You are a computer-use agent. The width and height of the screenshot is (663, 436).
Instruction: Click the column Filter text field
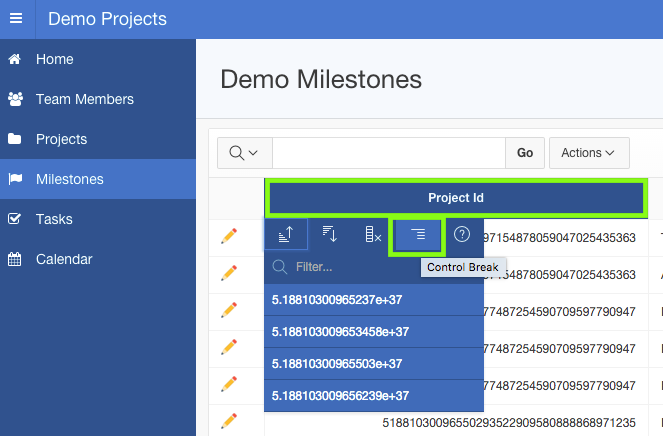coord(380,267)
